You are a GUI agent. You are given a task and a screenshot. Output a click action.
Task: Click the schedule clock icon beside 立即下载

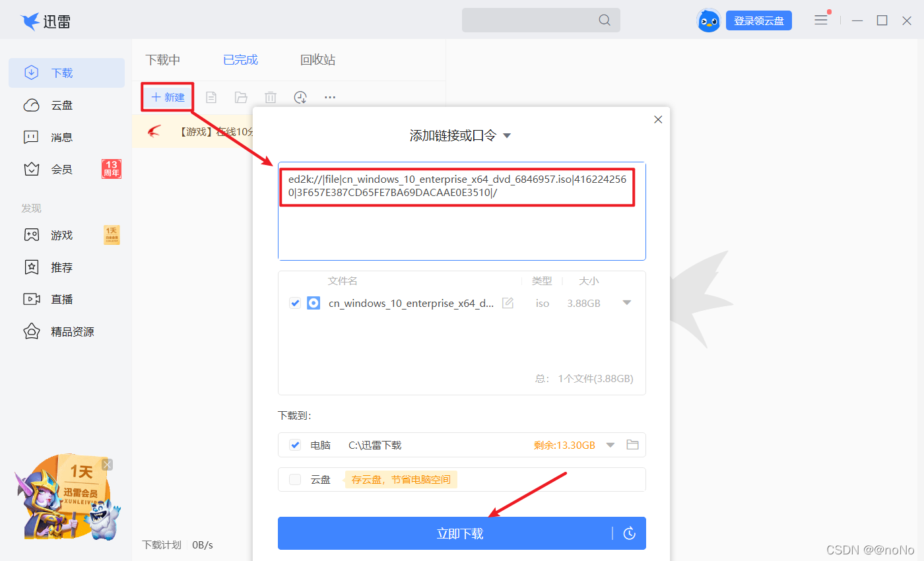pyautogui.click(x=629, y=533)
